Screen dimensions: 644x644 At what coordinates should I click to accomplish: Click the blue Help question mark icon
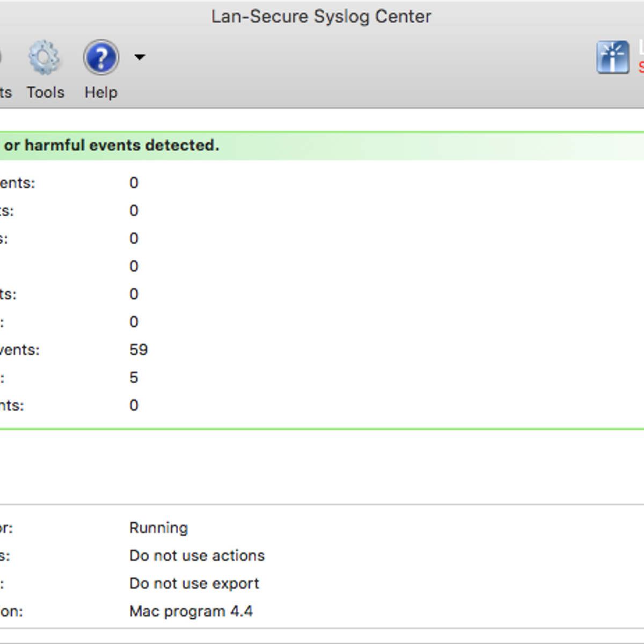(x=101, y=57)
